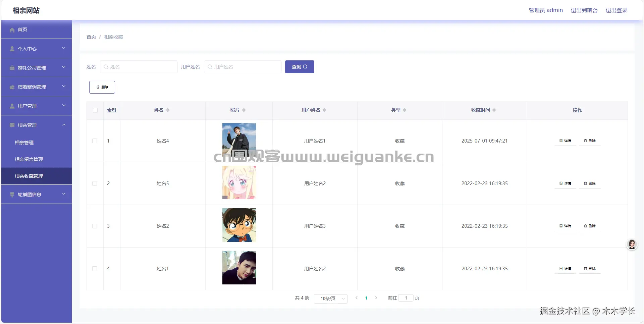Click the 相亲管理 grid icon
This screenshot has width=644, height=324.
[12, 125]
